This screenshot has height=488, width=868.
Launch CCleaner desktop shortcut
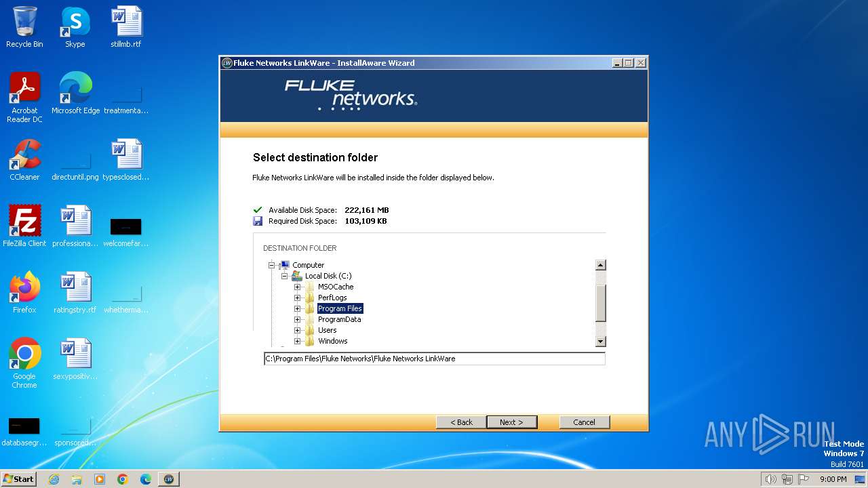pyautogui.click(x=24, y=160)
